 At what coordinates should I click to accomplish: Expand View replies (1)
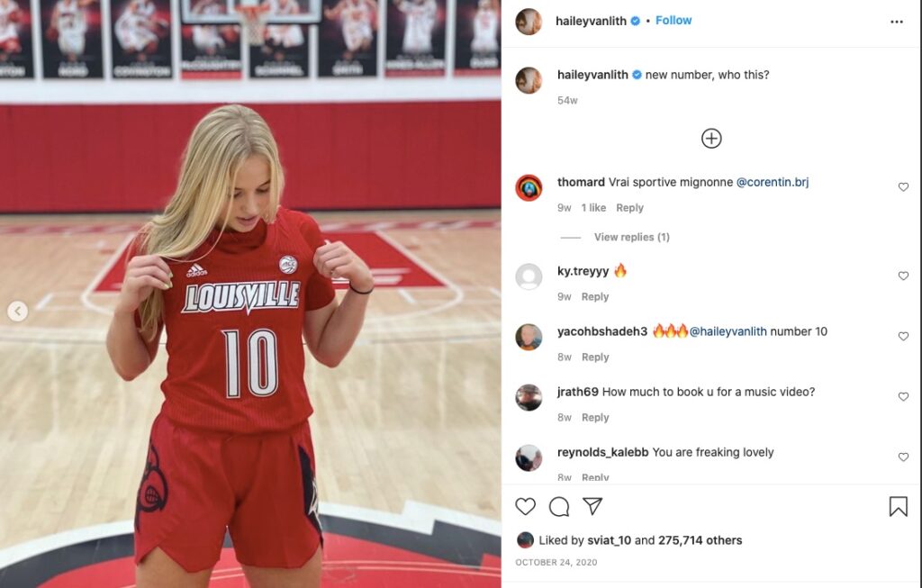pos(631,237)
